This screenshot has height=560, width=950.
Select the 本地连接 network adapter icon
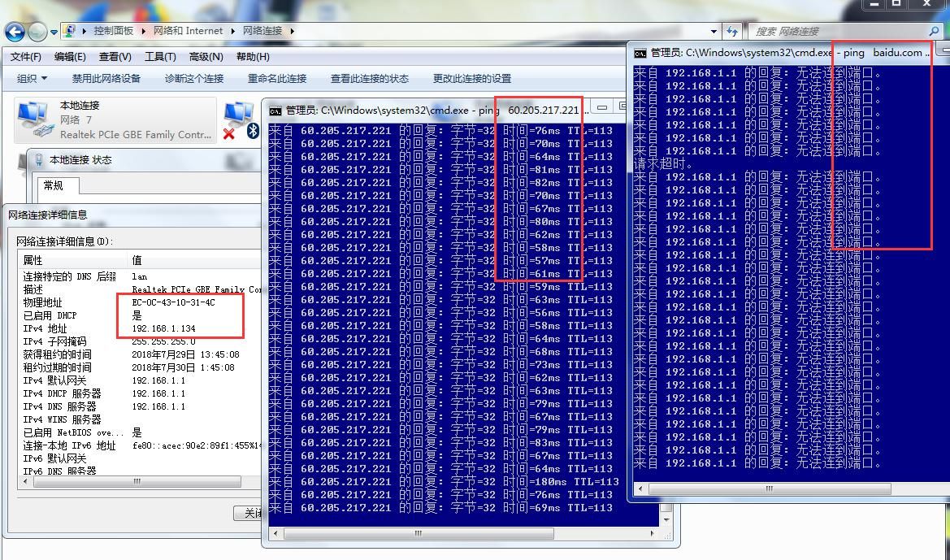pos(33,119)
